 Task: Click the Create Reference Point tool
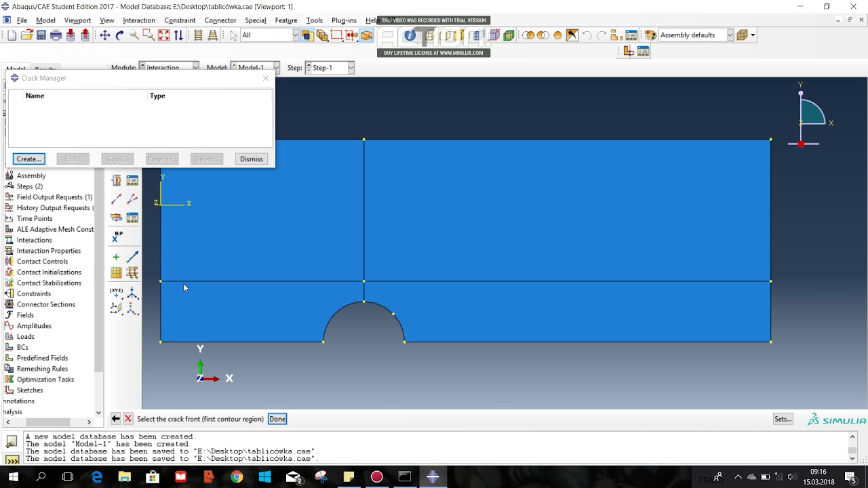117,236
